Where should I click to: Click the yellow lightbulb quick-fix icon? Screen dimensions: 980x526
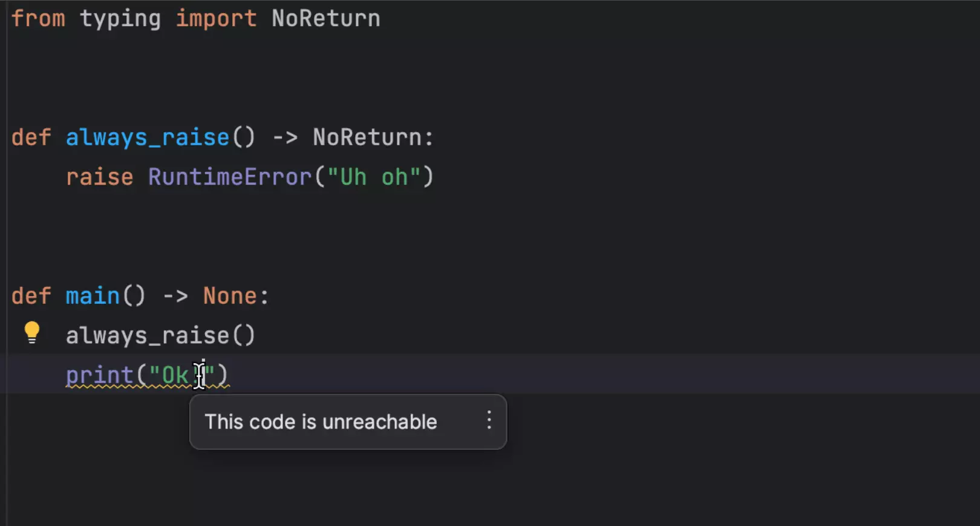(31, 332)
